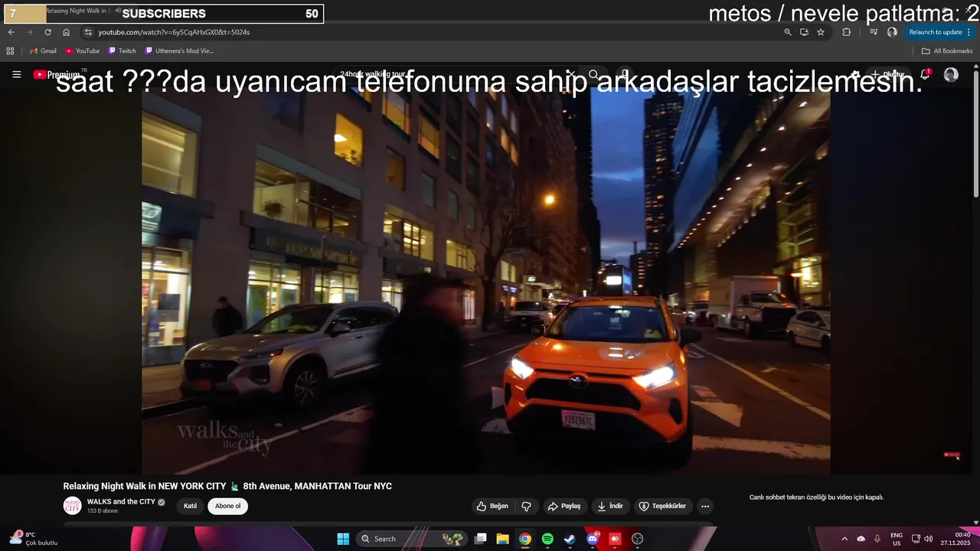Screen dimensions: 980x551
Task: Click the install/cast icon in the address bar
Action: 804,32
